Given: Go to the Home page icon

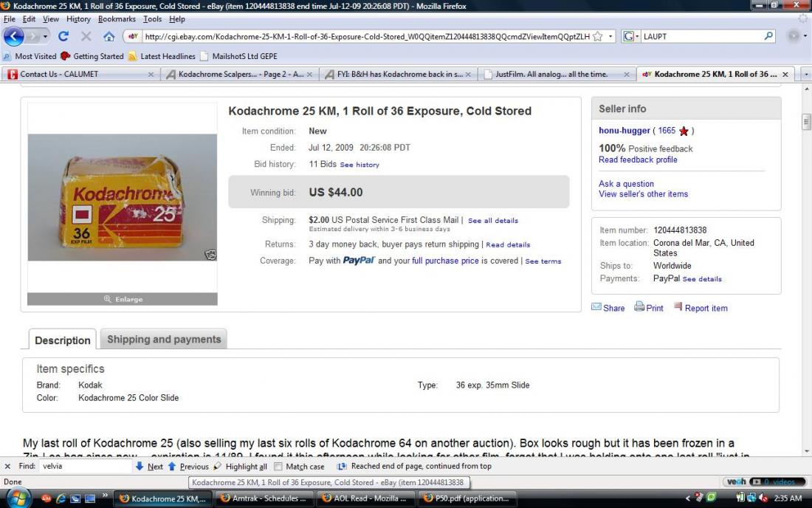Looking at the screenshot, I should point(109,37).
